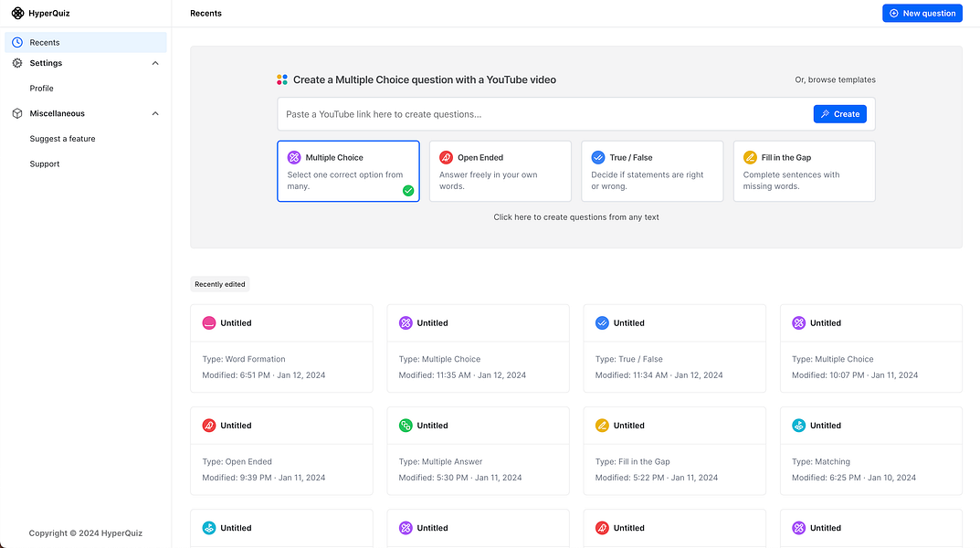980x548 pixels.
Task: Click the green Multiple Answer card icon
Action: click(406, 426)
